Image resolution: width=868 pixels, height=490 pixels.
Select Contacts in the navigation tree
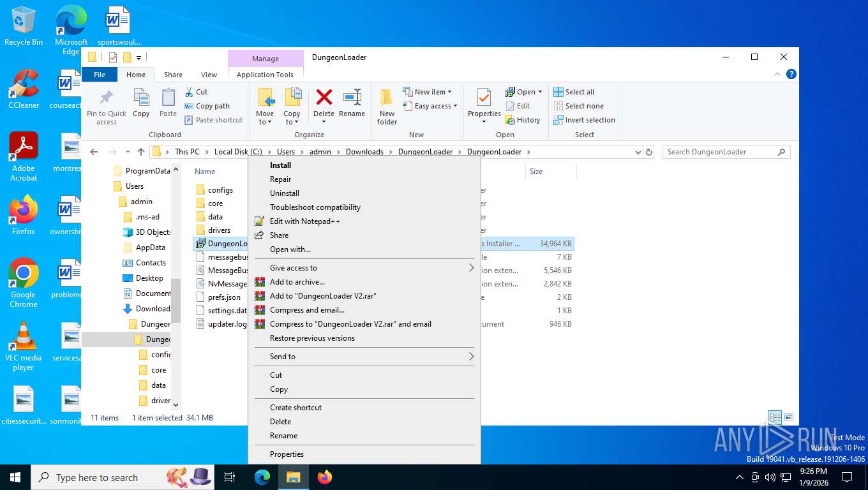click(151, 263)
